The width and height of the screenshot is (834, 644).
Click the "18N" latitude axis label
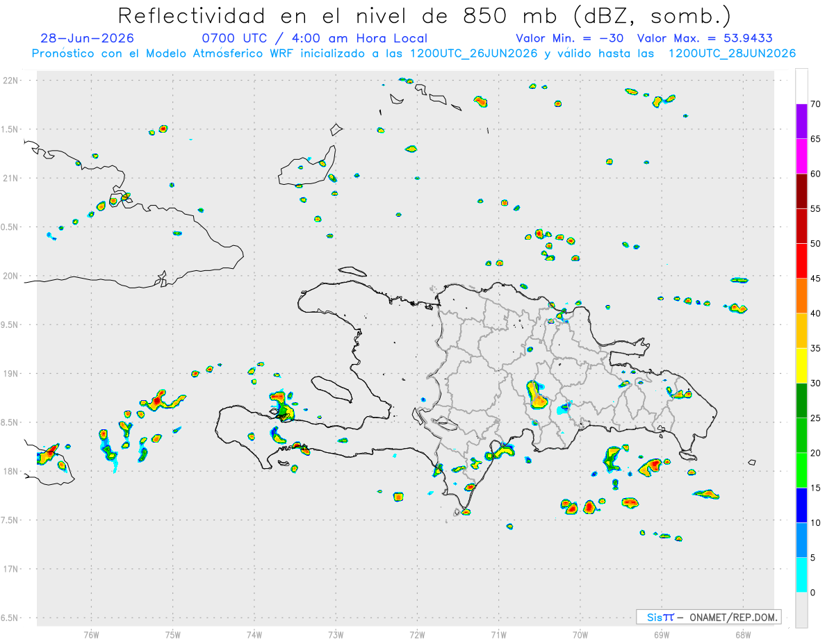coord(11,471)
